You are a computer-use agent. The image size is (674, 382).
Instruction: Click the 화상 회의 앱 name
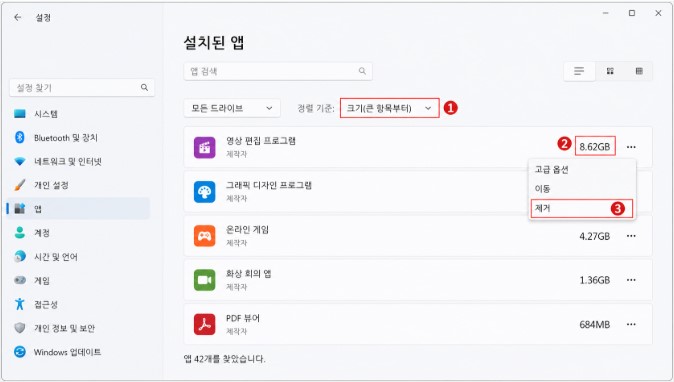point(248,274)
